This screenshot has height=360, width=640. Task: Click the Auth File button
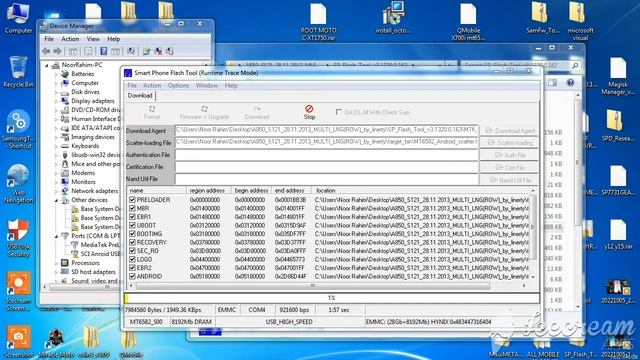click(x=510, y=155)
